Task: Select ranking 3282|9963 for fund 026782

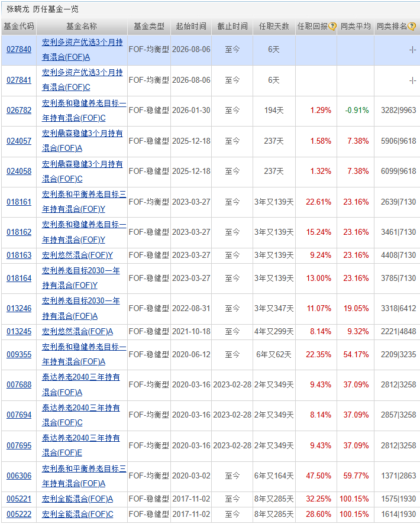Action: [398, 110]
